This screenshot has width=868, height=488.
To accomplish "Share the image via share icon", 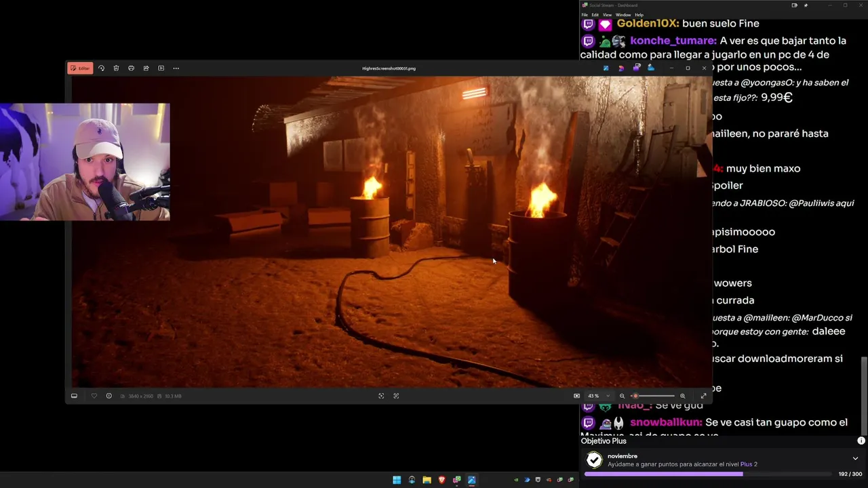I will [146, 68].
